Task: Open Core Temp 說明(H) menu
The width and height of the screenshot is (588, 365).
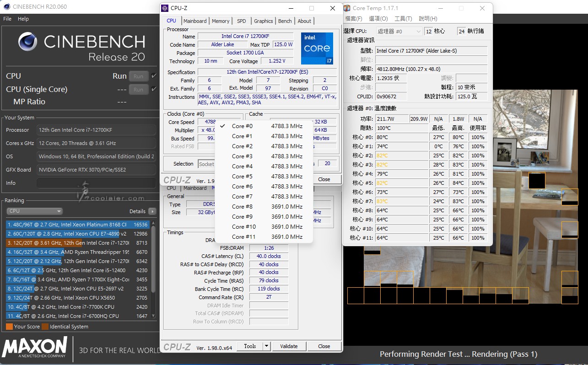Action: tap(428, 19)
